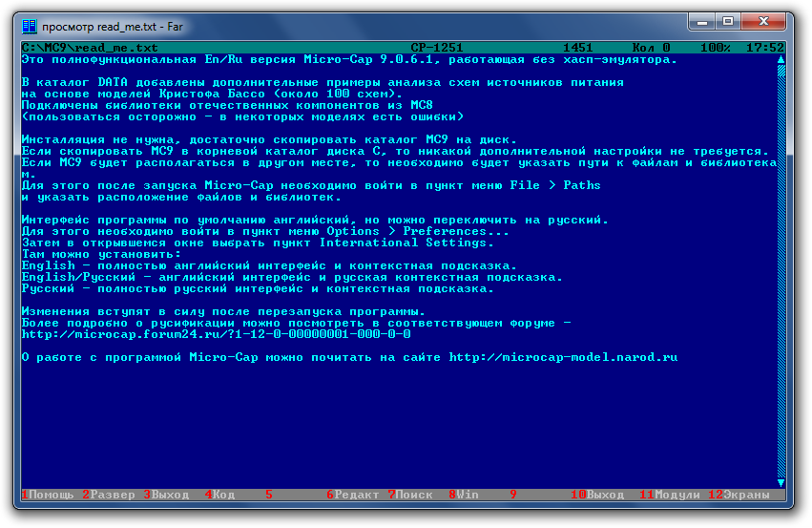
Task: Click the text 'International Settings.'
Action: point(406,243)
